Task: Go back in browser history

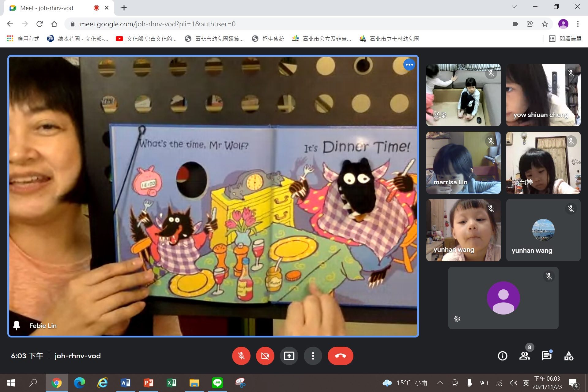Action: coord(10,24)
